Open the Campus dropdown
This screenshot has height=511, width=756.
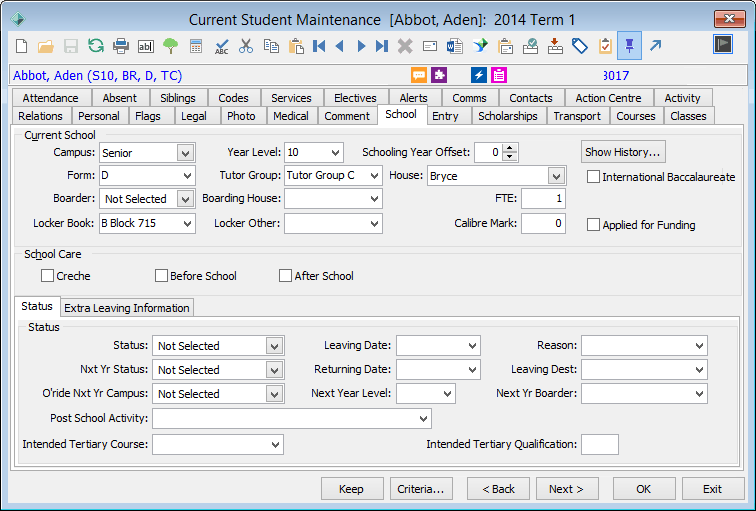[x=185, y=153]
